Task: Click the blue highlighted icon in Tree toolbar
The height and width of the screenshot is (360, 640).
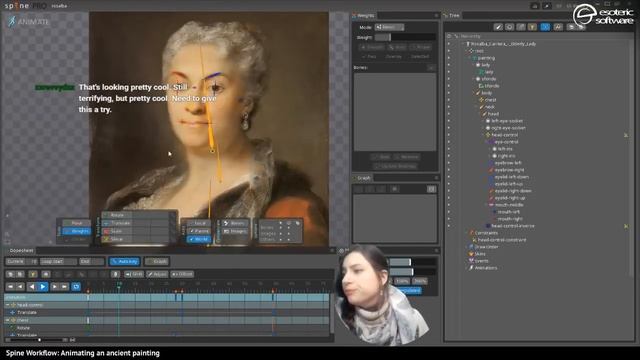Action: point(545,27)
